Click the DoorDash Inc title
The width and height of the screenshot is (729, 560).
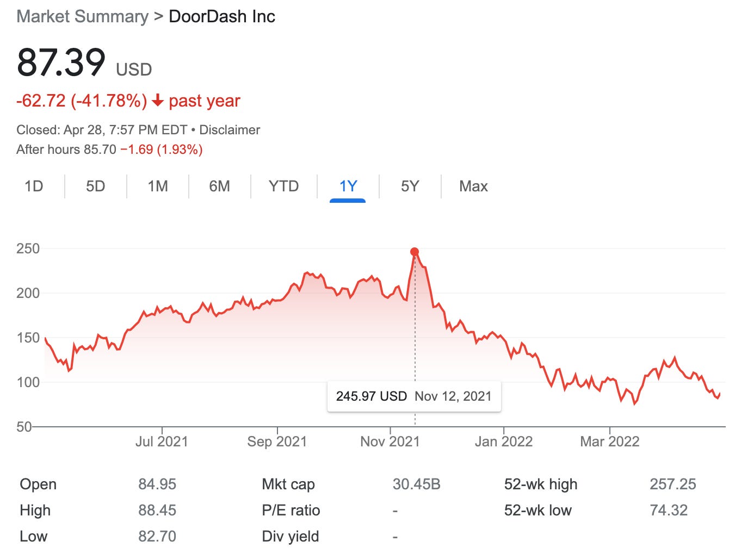pos(222,16)
